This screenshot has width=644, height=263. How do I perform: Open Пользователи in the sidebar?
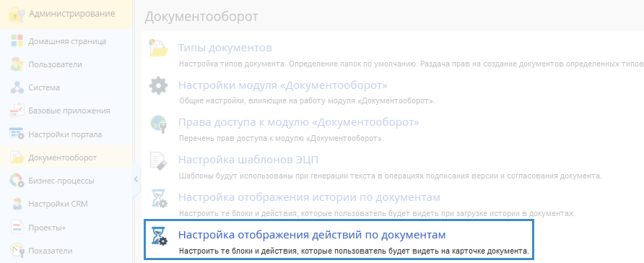66,64
